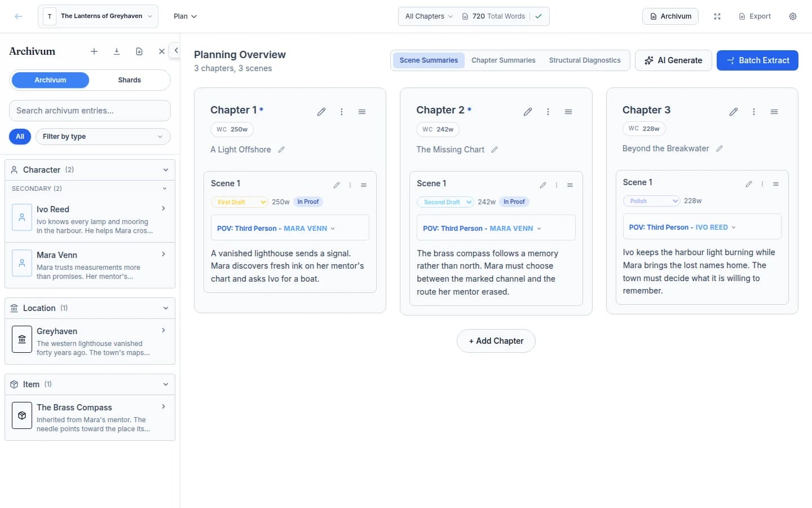The height and width of the screenshot is (508, 812).
Task: Change the Polish status dropdown
Action: 651,201
